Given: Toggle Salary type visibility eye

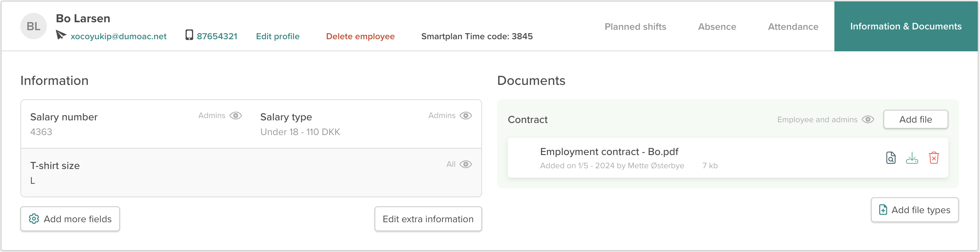Looking at the screenshot, I should (x=465, y=115).
